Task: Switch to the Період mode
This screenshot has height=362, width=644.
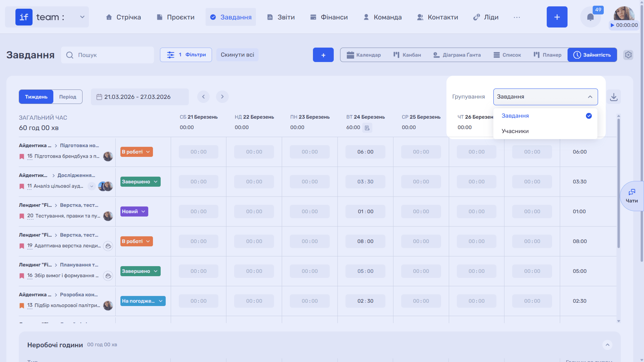Action: 68,97
